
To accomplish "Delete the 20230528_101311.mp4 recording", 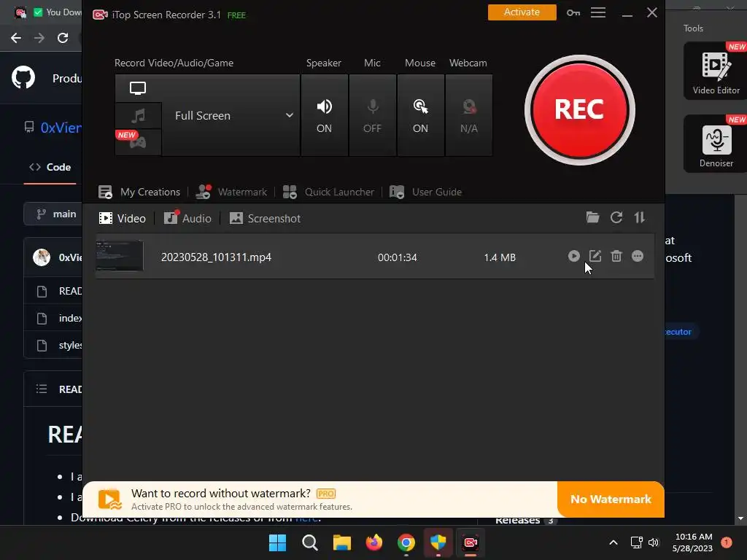I will coord(616,256).
